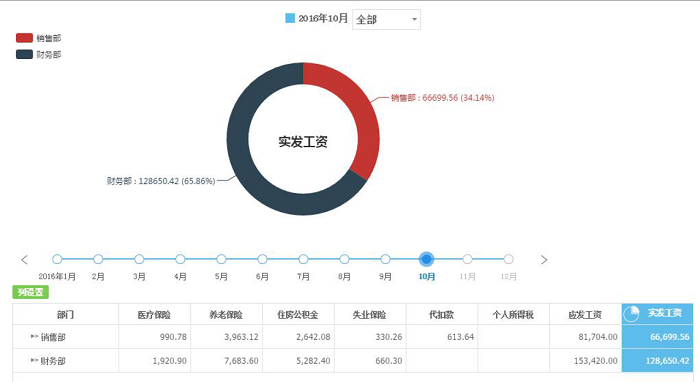
Task: Click the 3,963.12 pension cell
Action: 226,337
